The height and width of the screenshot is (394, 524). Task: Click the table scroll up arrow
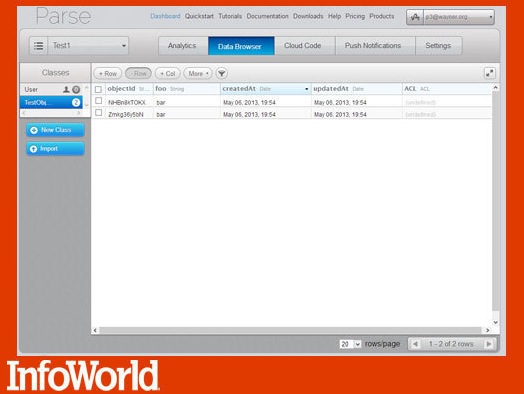496,88
